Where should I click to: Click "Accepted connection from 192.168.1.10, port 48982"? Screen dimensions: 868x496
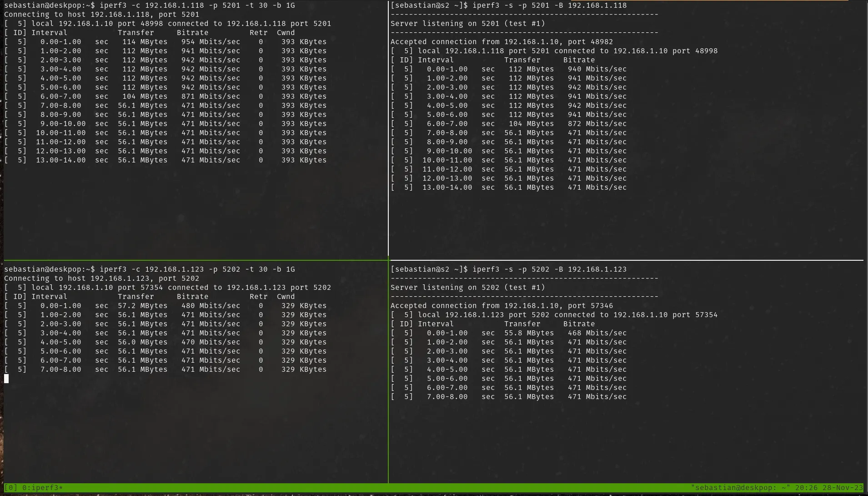coord(502,42)
